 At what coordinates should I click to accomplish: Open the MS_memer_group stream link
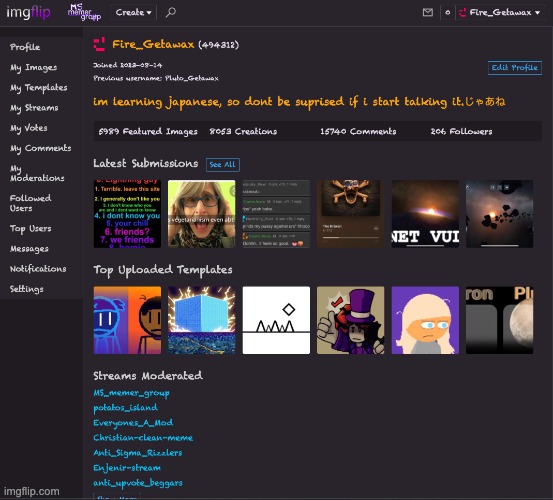[131, 393]
